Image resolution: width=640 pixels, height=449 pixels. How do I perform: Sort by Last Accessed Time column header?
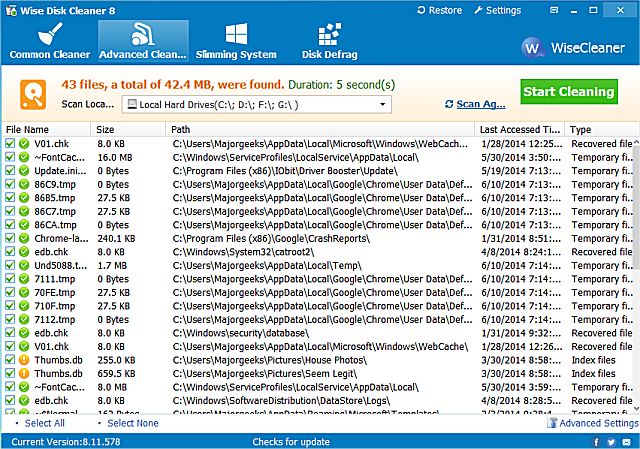tap(520, 129)
